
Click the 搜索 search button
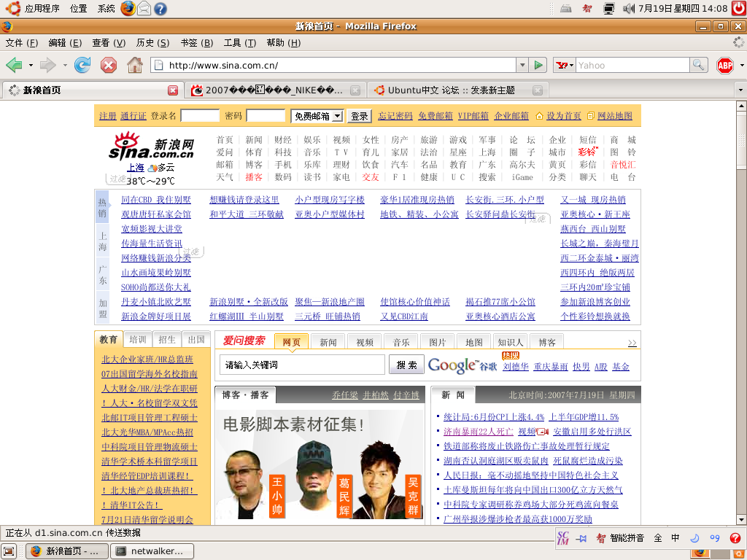(406, 365)
